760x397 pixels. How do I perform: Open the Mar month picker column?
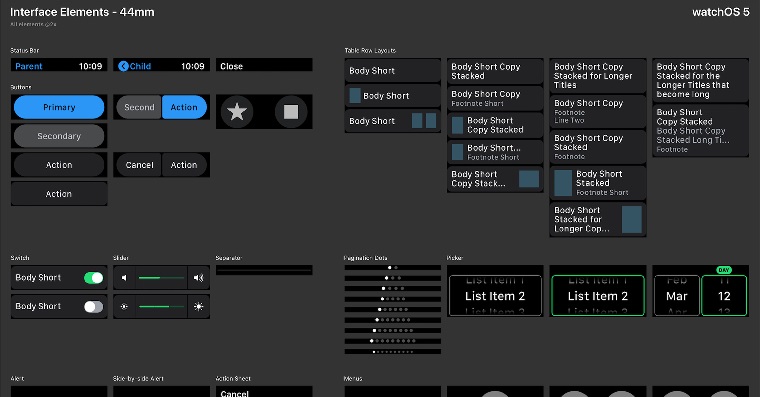coord(677,296)
